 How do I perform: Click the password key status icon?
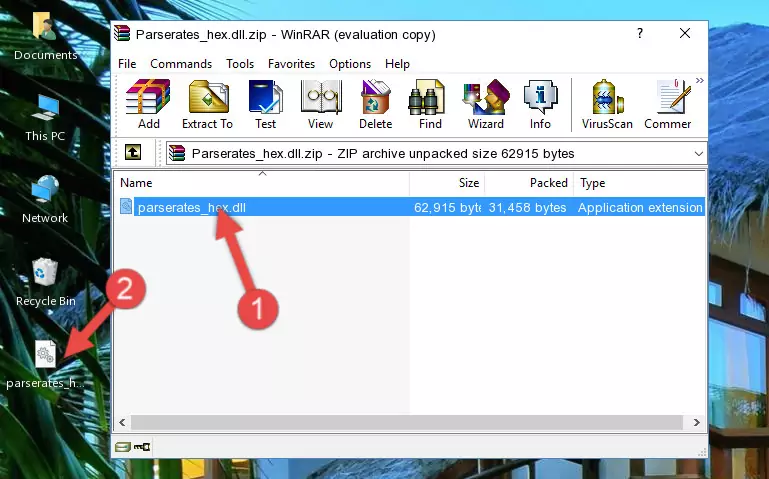click(142, 447)
